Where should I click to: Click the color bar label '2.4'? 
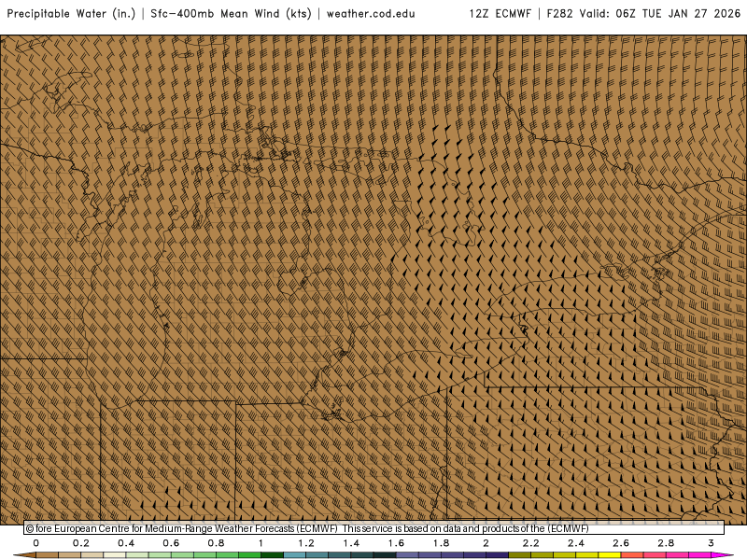point(576,543)
